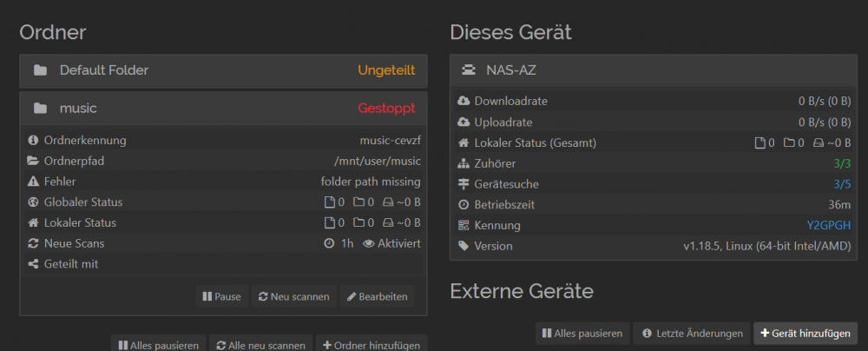Click the Default Folder folder icon
868x351 pixels.
tap(40, 71)
